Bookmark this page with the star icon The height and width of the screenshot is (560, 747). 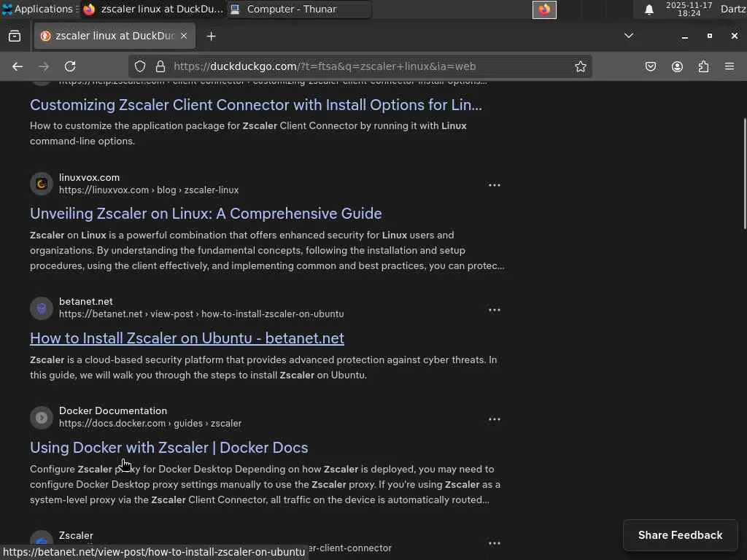tap(580, 66)
